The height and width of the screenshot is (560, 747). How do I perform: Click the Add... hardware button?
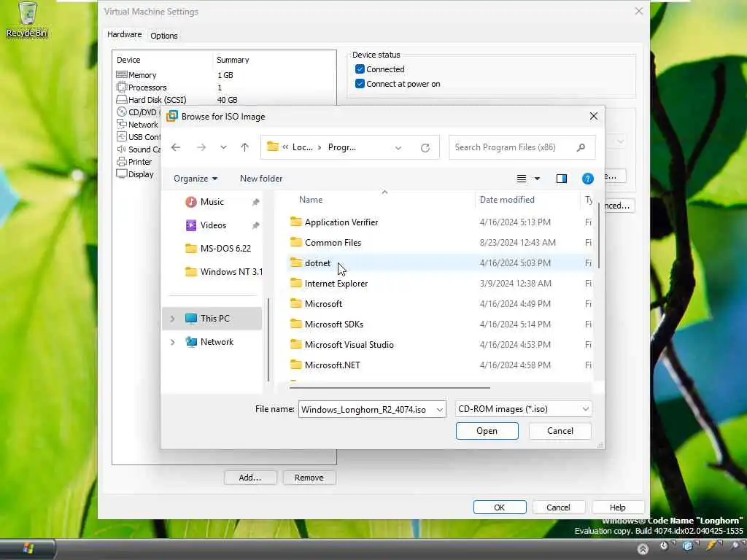click(x=250, y=478)
